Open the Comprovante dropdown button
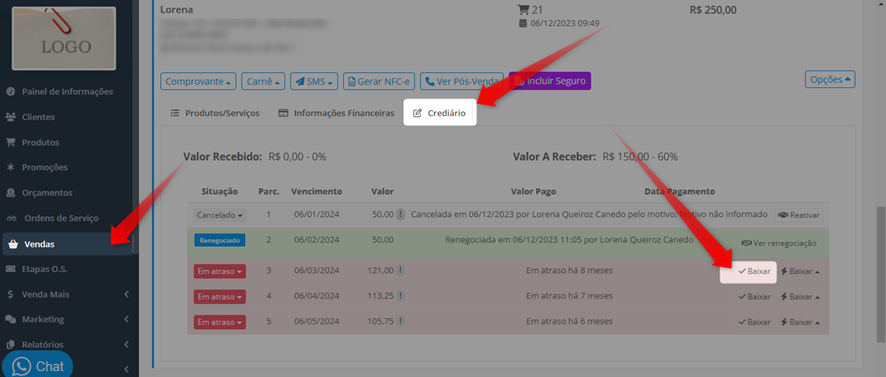This screenshot has width=886, height=377. [198, 81]
